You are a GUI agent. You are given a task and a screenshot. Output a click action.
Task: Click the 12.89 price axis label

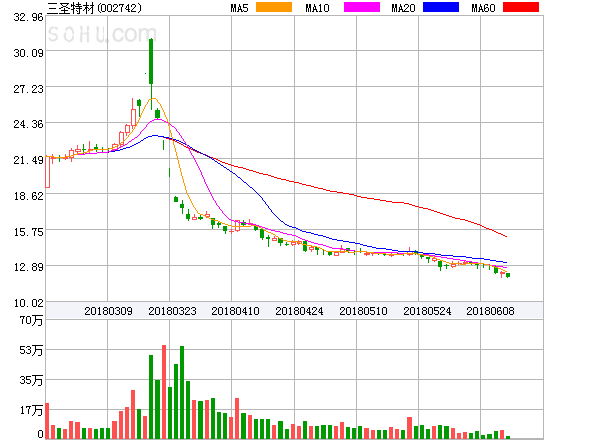tap(28, 267)
